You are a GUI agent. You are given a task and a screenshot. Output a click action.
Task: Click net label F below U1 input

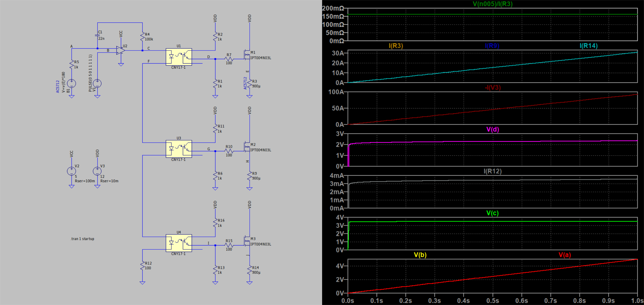(x=149, y=61)
